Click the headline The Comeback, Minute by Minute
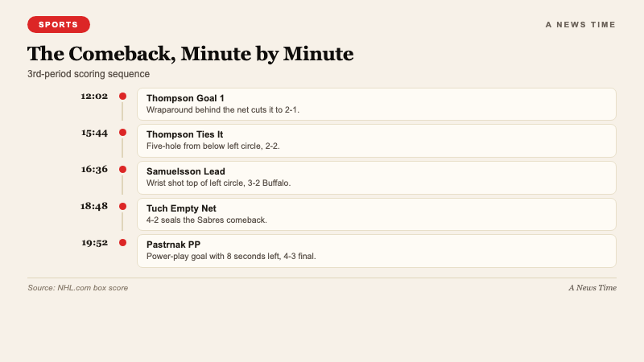Viewport: 644px width, 362px height. tap(190, 54)
